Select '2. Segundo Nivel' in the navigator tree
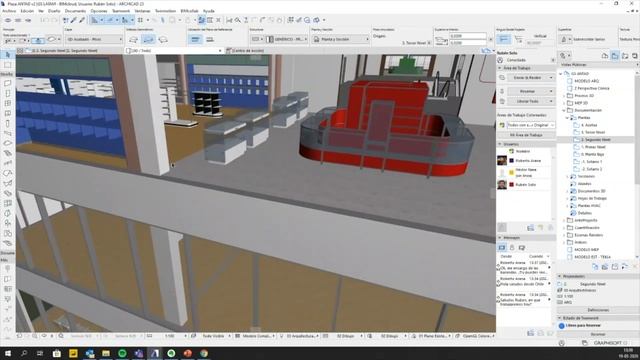The image size is (640, 360). (x=596, y=140)
